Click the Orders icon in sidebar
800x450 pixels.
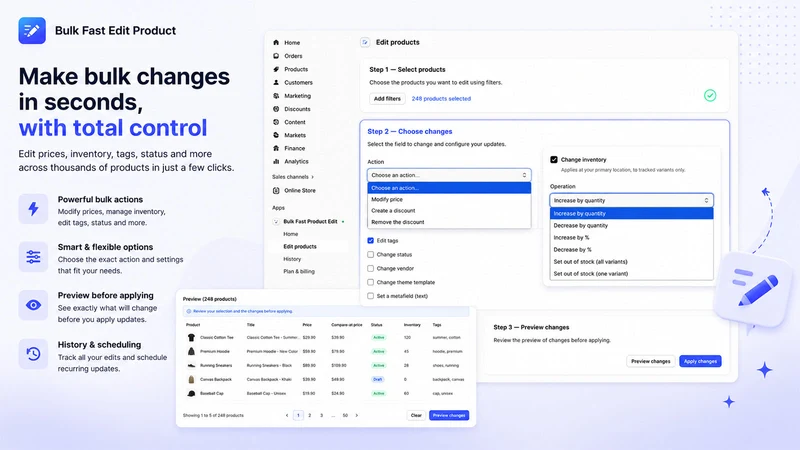pos(276,56)
